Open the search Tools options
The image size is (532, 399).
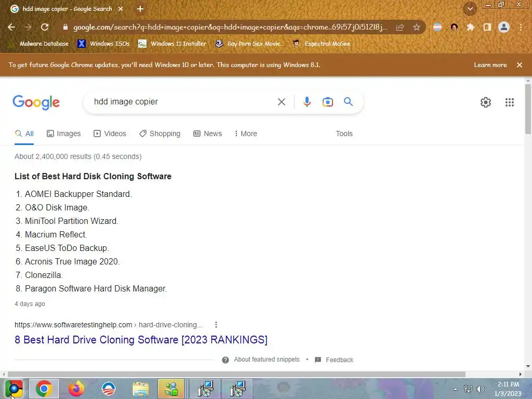tap(344, 134)
